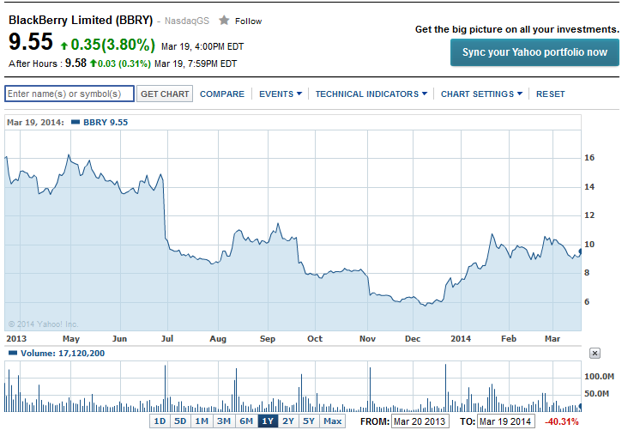Click the 100.0M volume axis label
The height and width of the screenshot is (430, 640).
point(599,376)
